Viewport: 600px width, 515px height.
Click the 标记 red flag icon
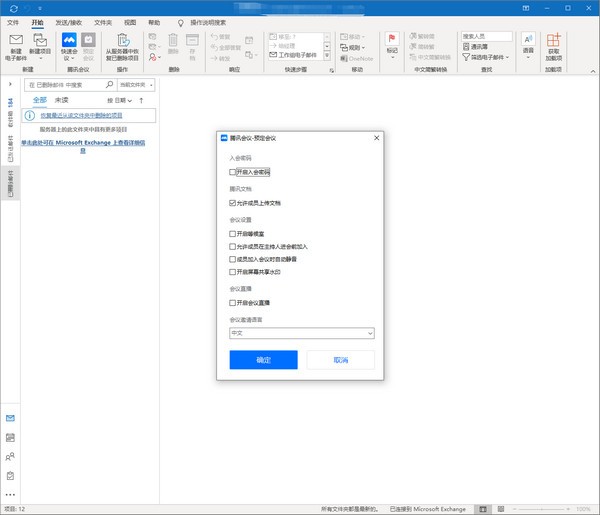coord(392,40)
